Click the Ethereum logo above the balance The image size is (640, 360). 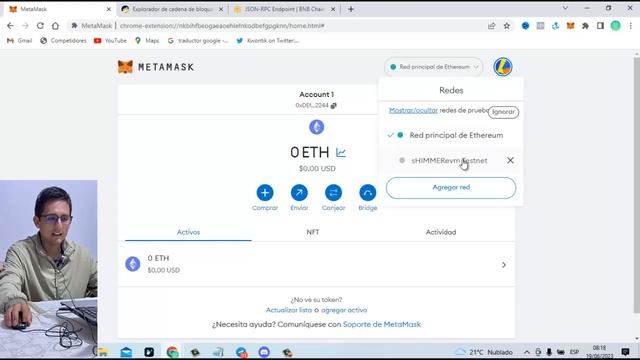316,127
